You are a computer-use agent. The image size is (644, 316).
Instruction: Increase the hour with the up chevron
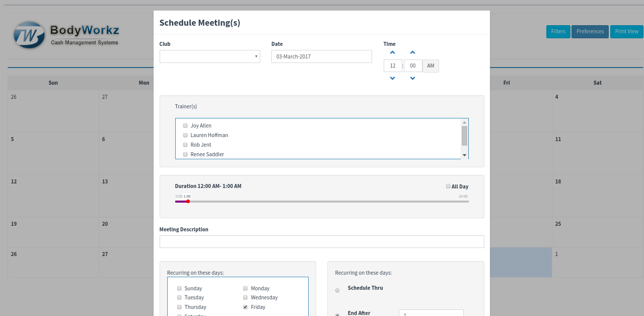tap(393, 52)
